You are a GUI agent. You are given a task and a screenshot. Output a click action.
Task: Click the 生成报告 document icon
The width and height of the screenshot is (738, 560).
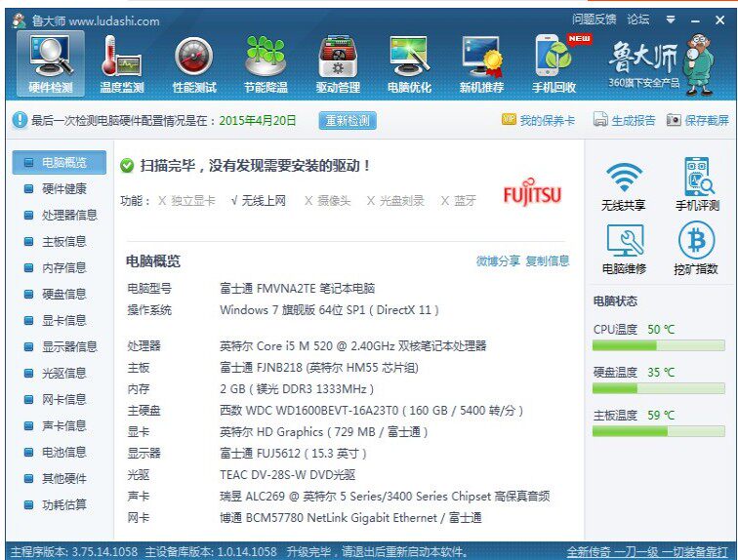600,119
